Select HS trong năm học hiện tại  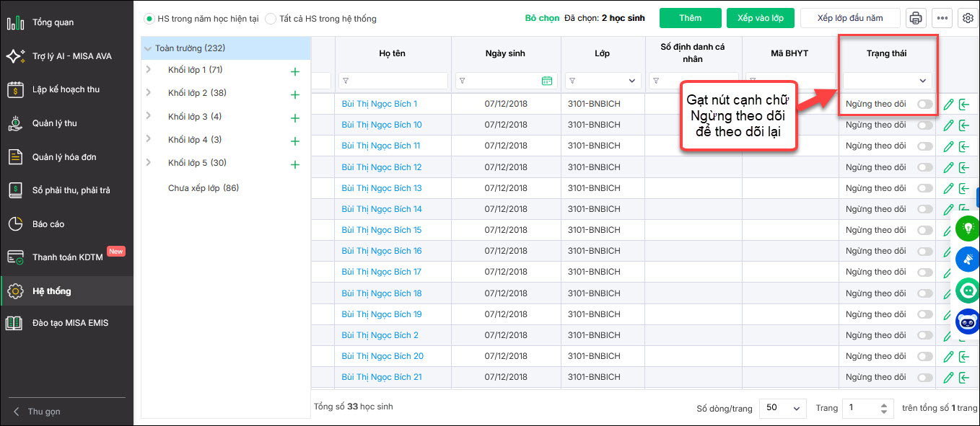click(x=201, y=19)
